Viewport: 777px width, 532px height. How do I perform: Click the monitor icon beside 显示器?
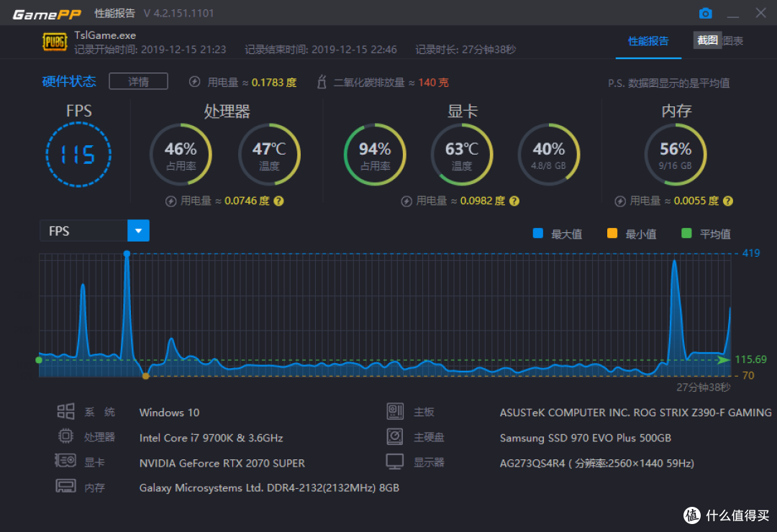[395, 461]
